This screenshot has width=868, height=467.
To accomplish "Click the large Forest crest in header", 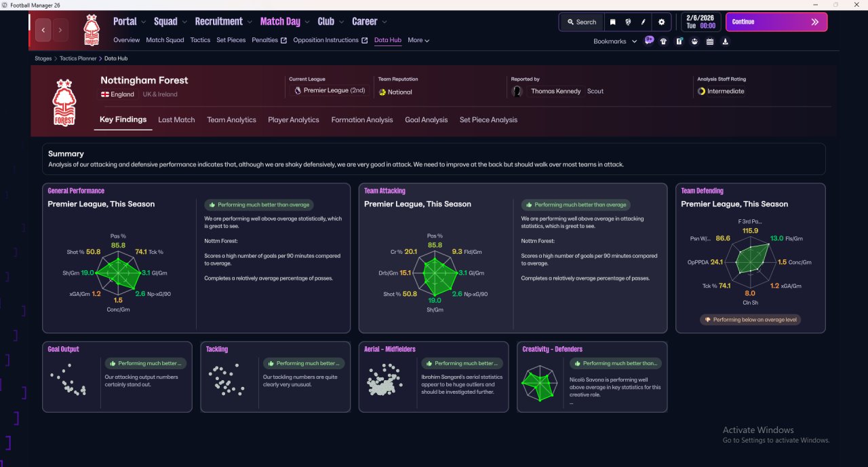I will click(x=64, y=102).
